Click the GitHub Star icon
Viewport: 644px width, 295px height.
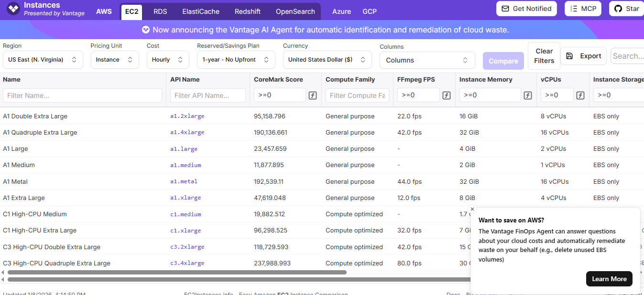click(x=618, y=9)
